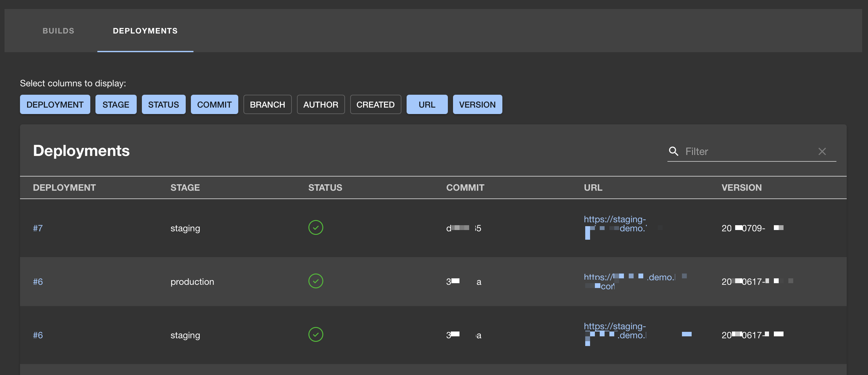The height and width of the screenshot is (375, 868).
Task: Toggle the VERSION column off
Action: point(478,104)
